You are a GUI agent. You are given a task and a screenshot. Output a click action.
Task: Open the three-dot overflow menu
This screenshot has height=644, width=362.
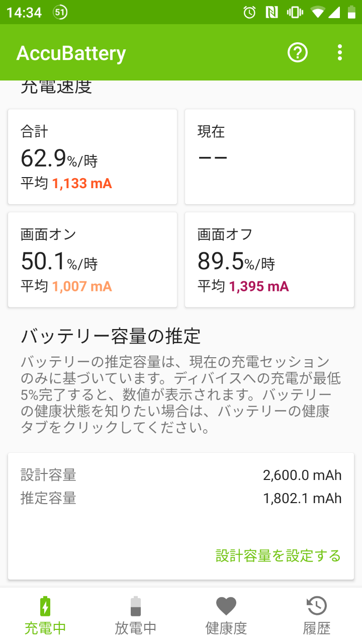point(340,52)
